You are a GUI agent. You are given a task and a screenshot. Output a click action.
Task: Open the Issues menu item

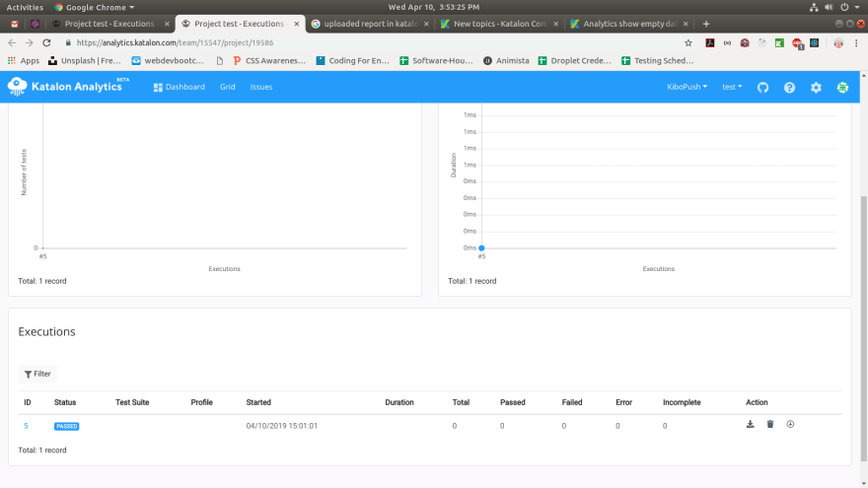click(261, 87)
